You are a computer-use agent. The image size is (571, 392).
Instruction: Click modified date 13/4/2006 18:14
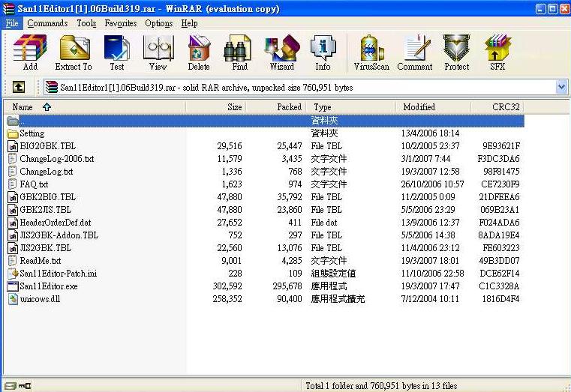(430, 133)
